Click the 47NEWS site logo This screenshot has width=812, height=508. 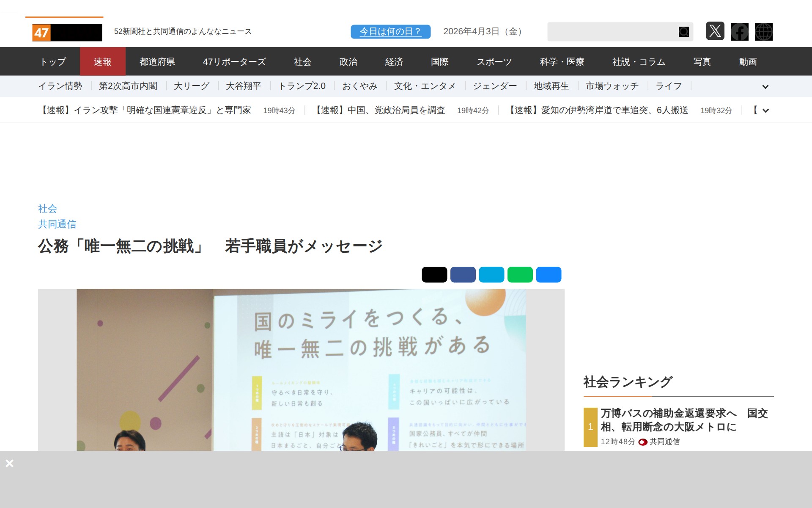point(67,32)
